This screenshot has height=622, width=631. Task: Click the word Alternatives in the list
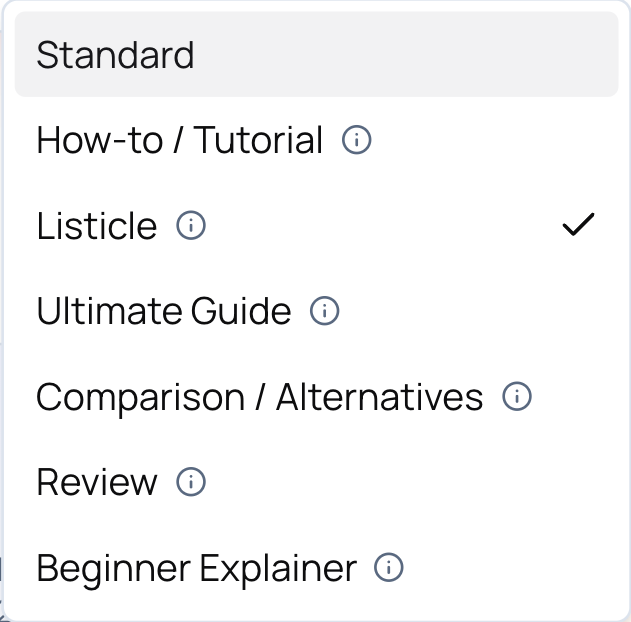(380, 398)
